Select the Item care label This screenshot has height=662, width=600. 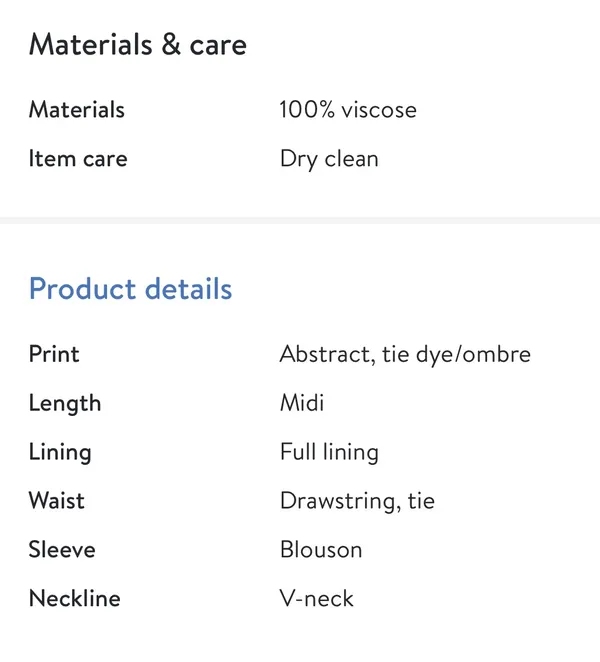click(x=78, y=159)
